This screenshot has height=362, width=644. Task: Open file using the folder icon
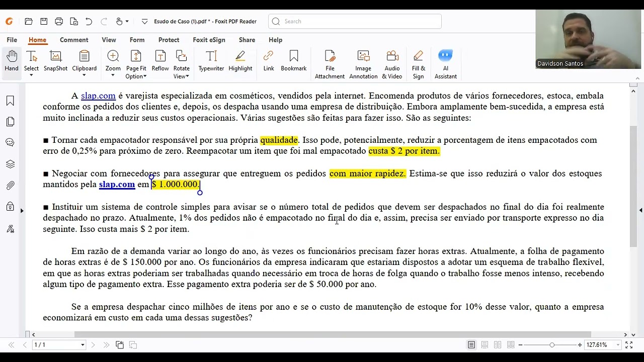pos(29,22)
